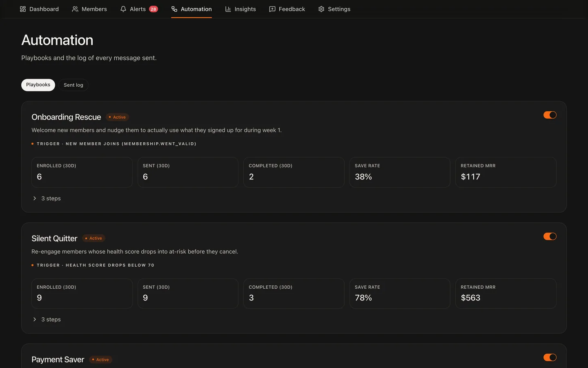Click the Onboarding Rescue title
This screenshot has height=368, width=588.
pos(66,117)
